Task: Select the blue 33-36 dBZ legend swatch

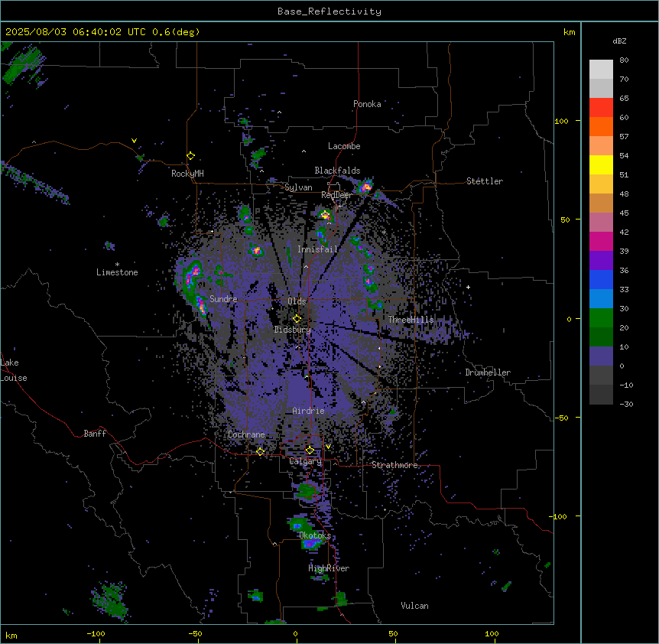Action: click(x=601, y=279)
